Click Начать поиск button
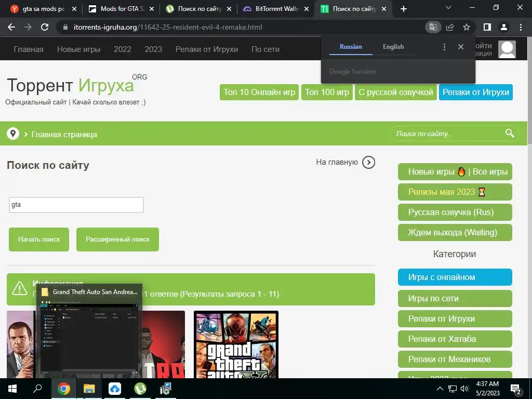 (x=39, y=239)
